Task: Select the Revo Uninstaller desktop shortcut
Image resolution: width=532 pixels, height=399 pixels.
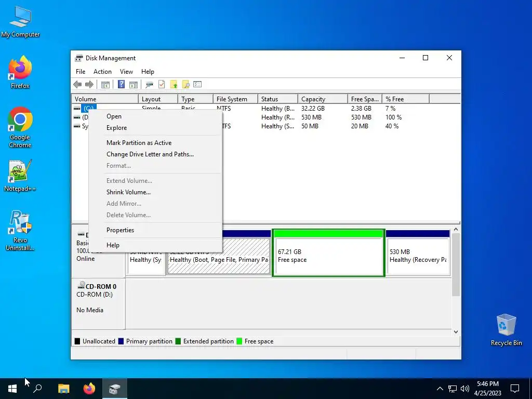Action: 20,231
